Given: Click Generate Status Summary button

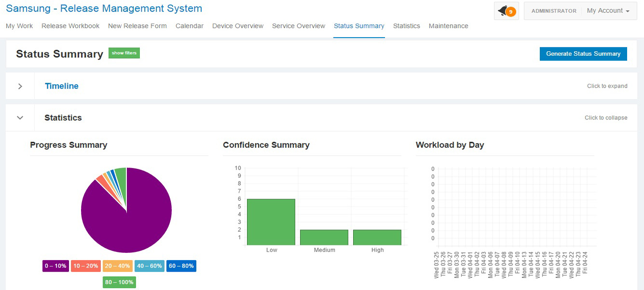Looking at the screenshot, I should point(583,54).
